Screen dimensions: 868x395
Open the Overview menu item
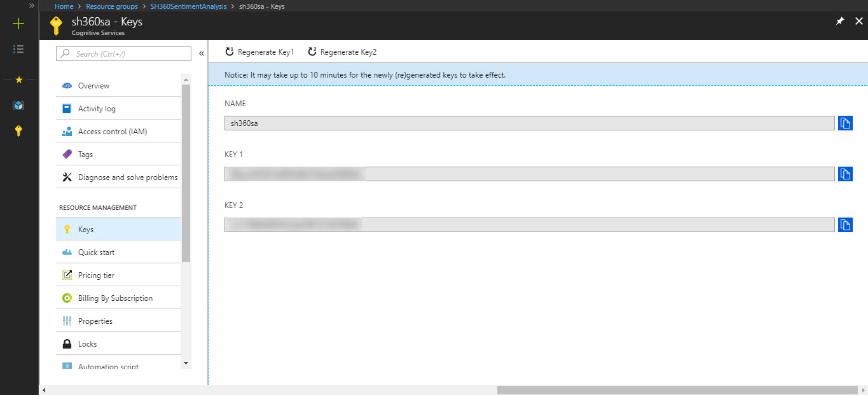(x=118, y=86)
